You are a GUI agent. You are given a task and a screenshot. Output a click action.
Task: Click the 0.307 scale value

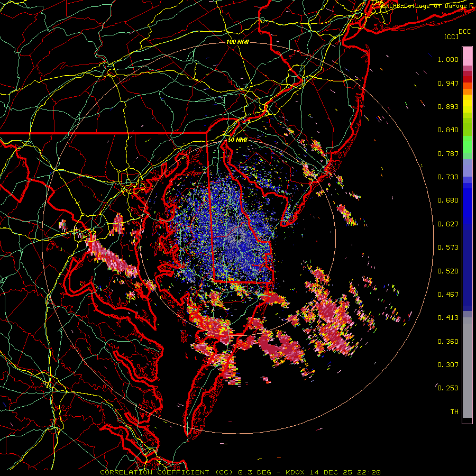coord(448,365)
